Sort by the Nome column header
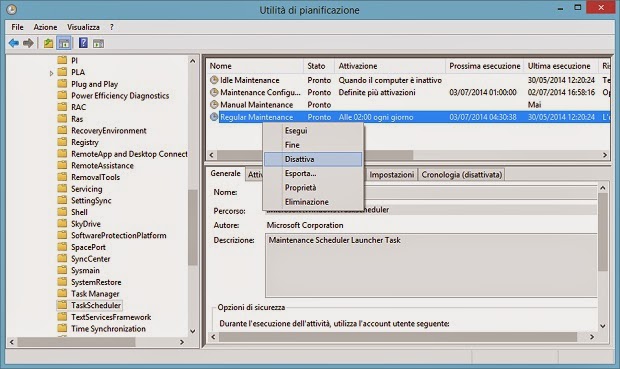The width and height of the screenshot is (620, 369). pos(255,66)
